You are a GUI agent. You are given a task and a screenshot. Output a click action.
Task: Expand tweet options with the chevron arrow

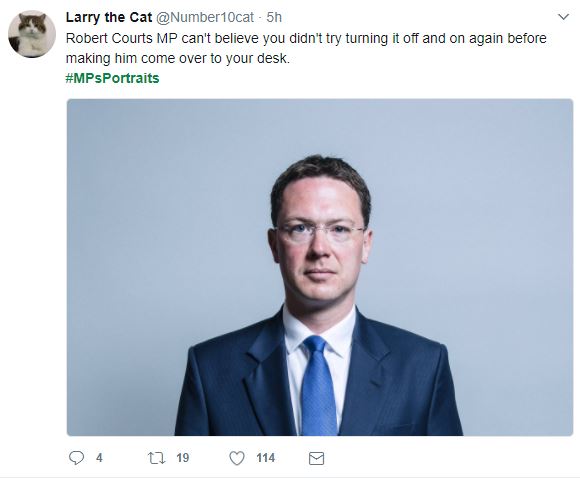pyautogui.click(x=563, y=17)
